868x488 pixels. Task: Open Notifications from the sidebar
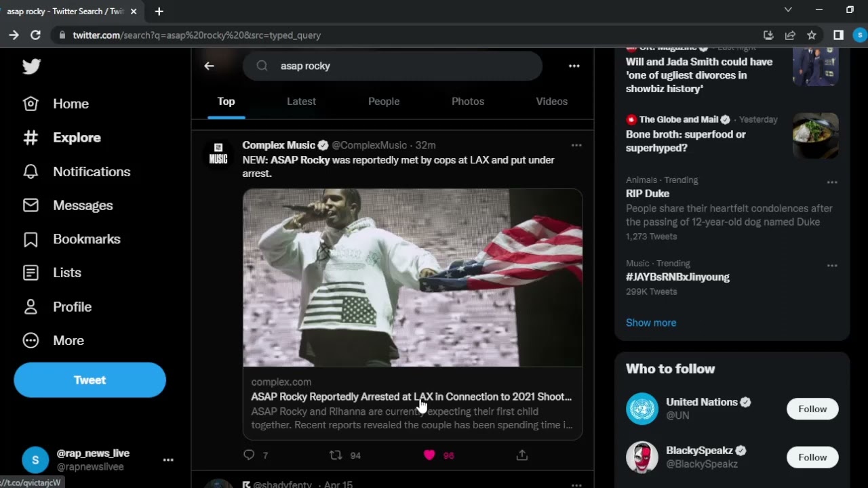[77, 171]
